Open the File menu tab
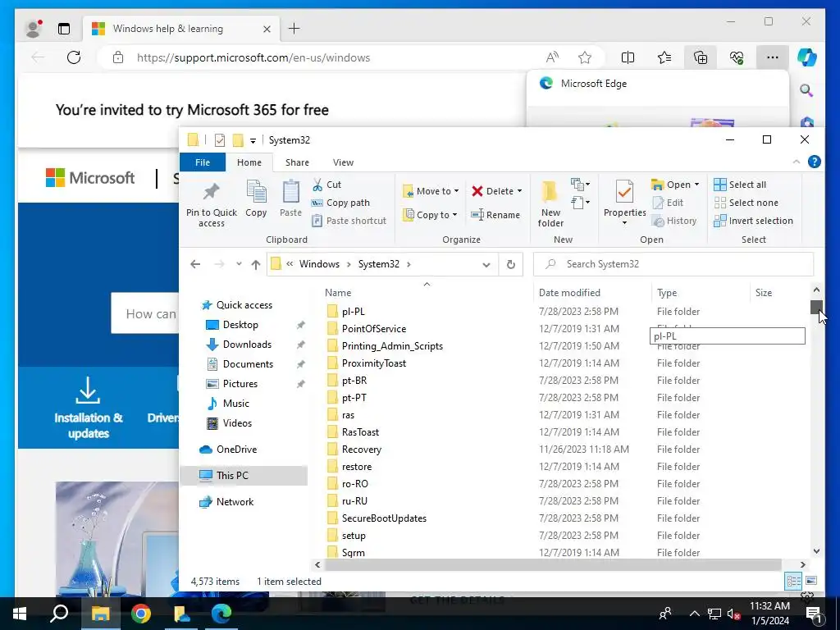Screen dimensions: 840x630 click(x=203, y=162)
